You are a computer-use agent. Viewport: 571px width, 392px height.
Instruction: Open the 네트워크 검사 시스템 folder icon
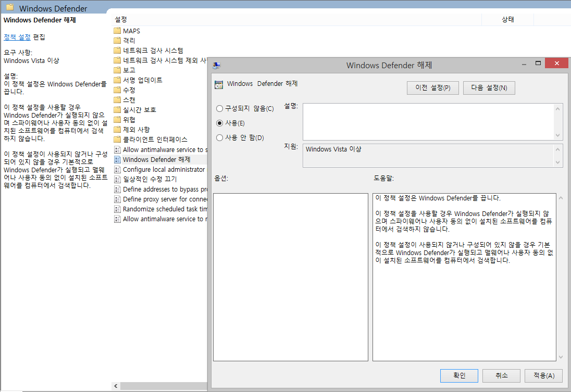click(x=117, y=50)
